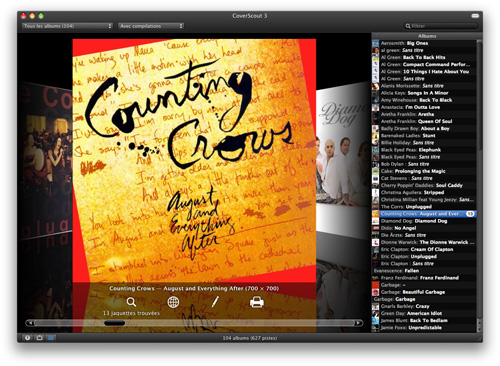Viewport: 500px width, 366px height.
Task: Switch to the blue cover flow view icon
Action: [51, 338]
